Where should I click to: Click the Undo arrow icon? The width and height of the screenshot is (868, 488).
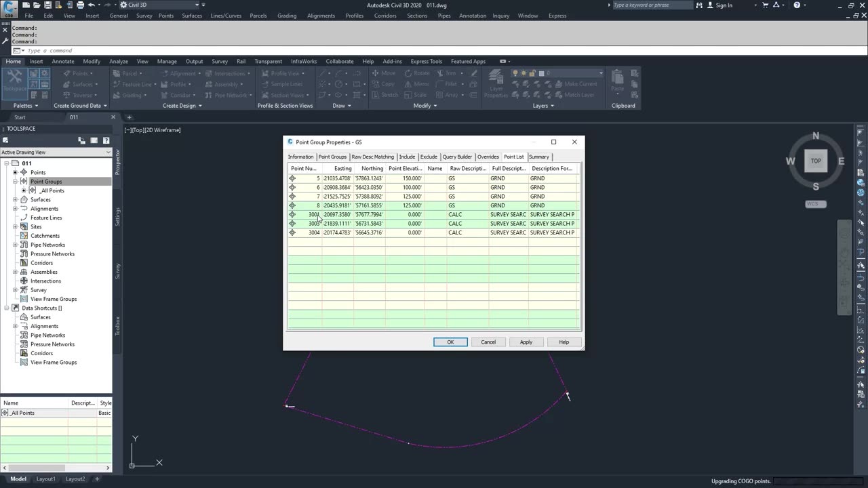[92, 5]
